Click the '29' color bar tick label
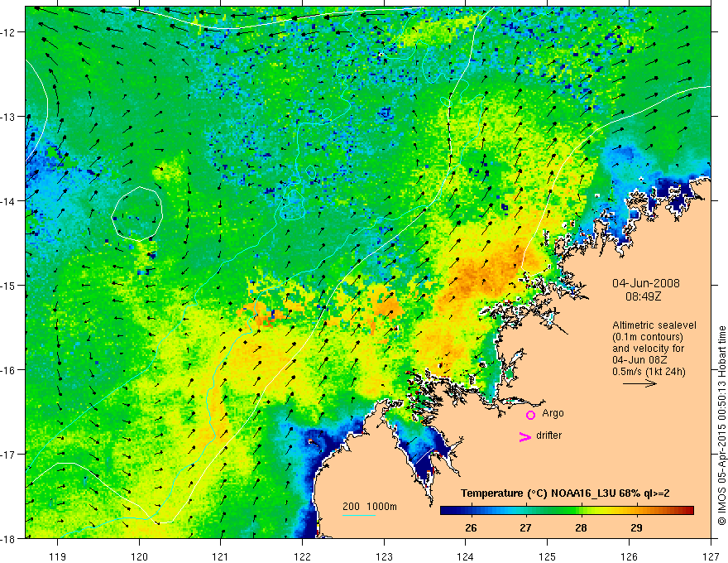The image size is (728, 563). pos(636,527)
